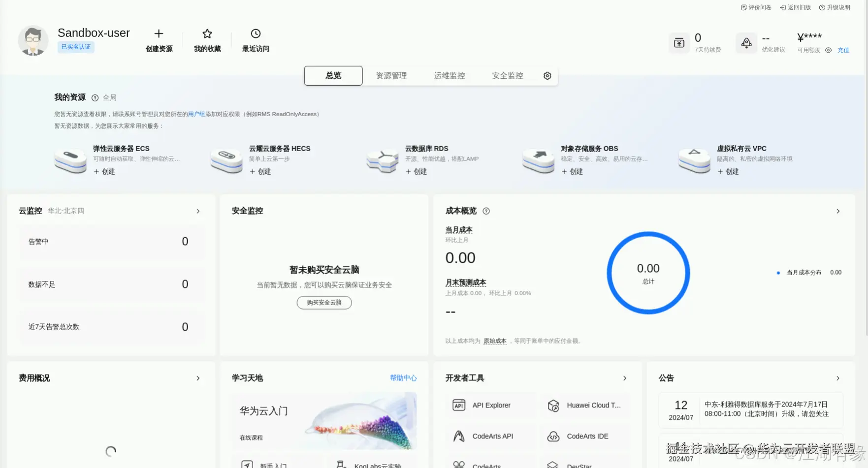Open the July 17 database upgrade announcement

tap(766, 409)
